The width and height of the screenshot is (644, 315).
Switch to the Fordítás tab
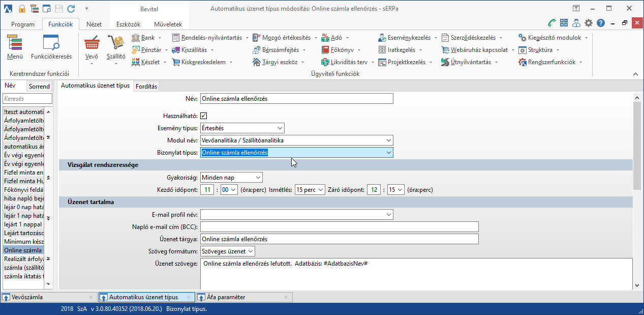coord(146,86)
